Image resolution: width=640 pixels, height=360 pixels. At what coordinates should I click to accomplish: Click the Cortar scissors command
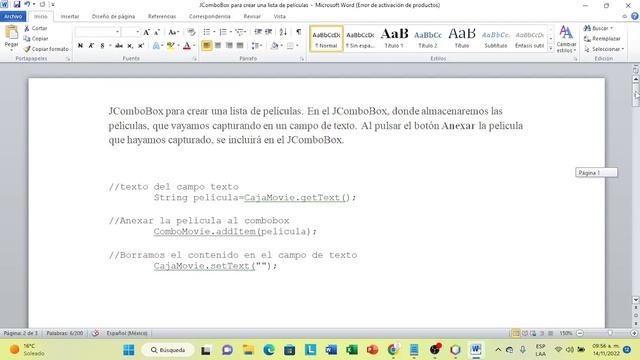click(36, 28)
